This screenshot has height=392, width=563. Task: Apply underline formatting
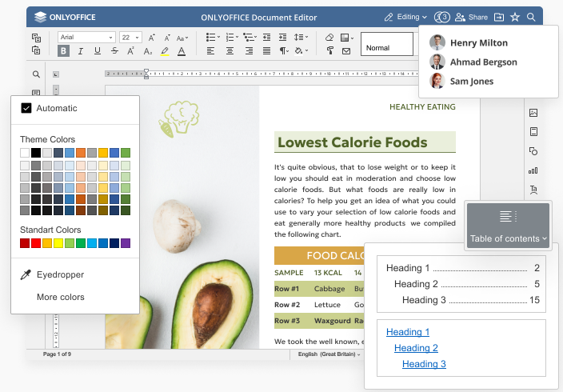pos(98,50)
